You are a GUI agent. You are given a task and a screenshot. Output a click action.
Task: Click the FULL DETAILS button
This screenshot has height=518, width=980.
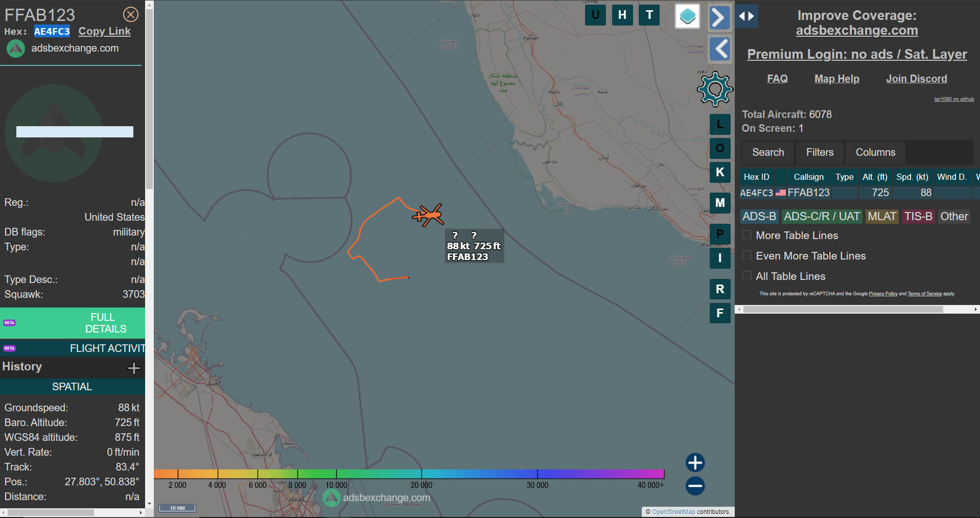tap(73, 323)
